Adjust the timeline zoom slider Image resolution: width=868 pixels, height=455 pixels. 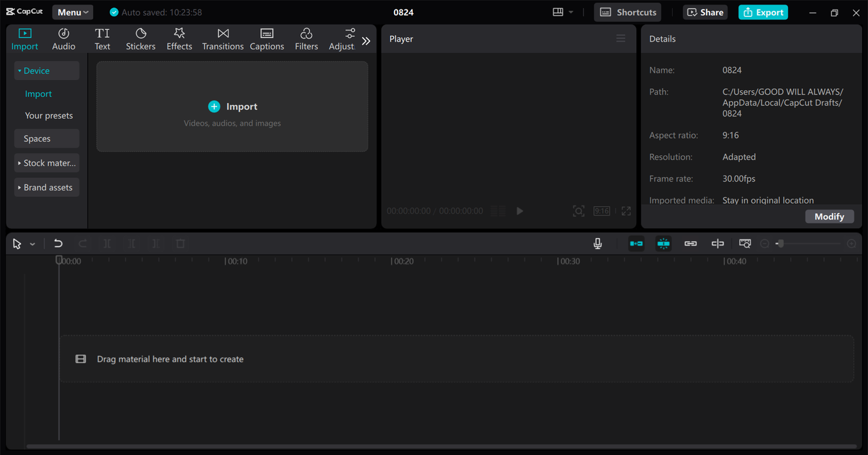point(780,243)
